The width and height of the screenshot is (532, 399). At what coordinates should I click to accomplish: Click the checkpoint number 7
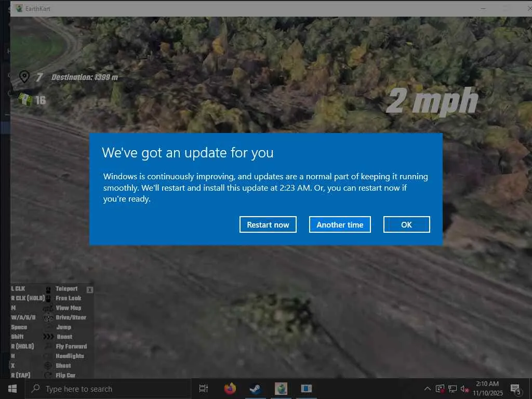[x=39, y=77]
